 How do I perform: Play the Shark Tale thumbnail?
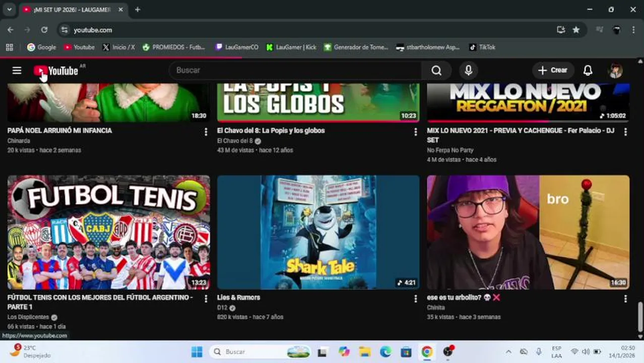point(318,232)
